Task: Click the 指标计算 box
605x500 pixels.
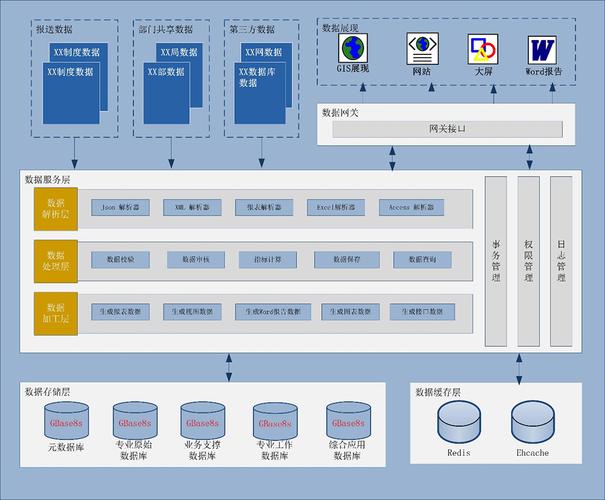Action: click(268, 260)
